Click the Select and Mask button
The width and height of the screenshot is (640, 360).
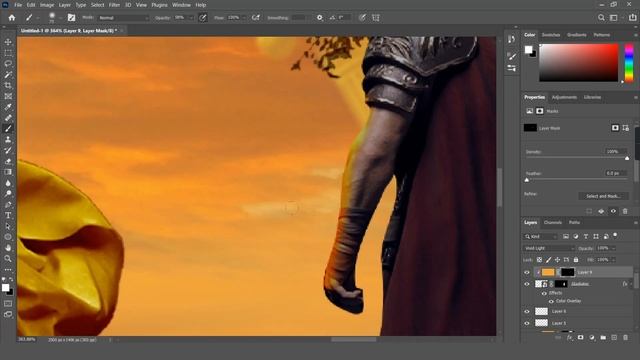[603, 196]
